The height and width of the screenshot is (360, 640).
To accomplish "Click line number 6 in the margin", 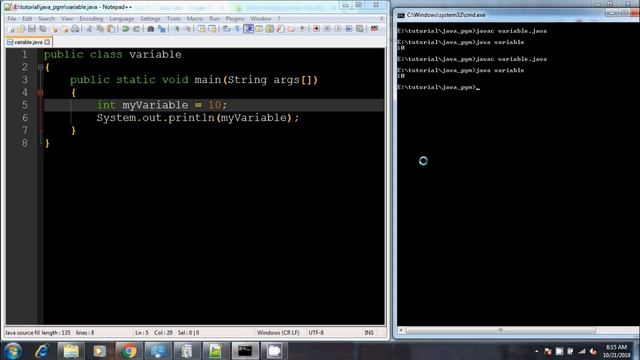I will click(25, 118).
